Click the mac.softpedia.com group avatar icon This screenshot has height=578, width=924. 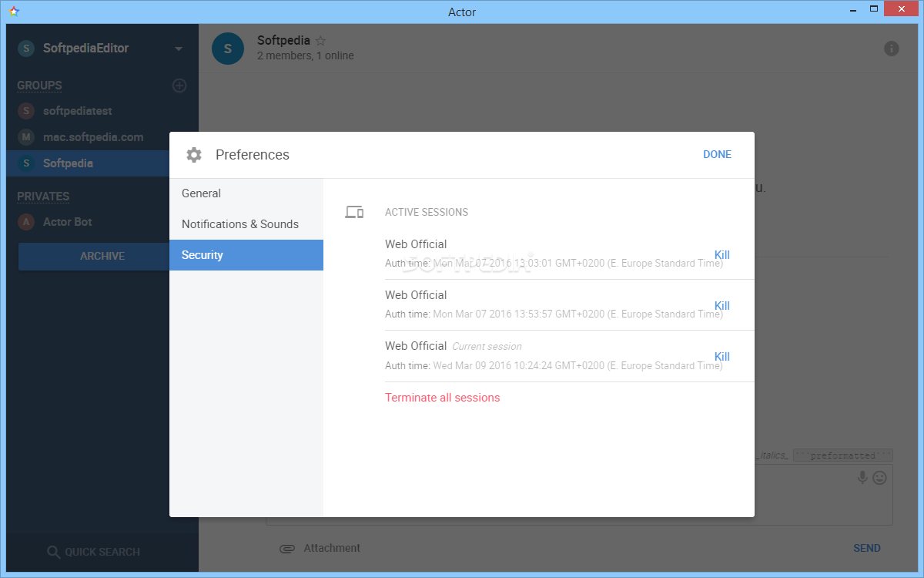26,137
